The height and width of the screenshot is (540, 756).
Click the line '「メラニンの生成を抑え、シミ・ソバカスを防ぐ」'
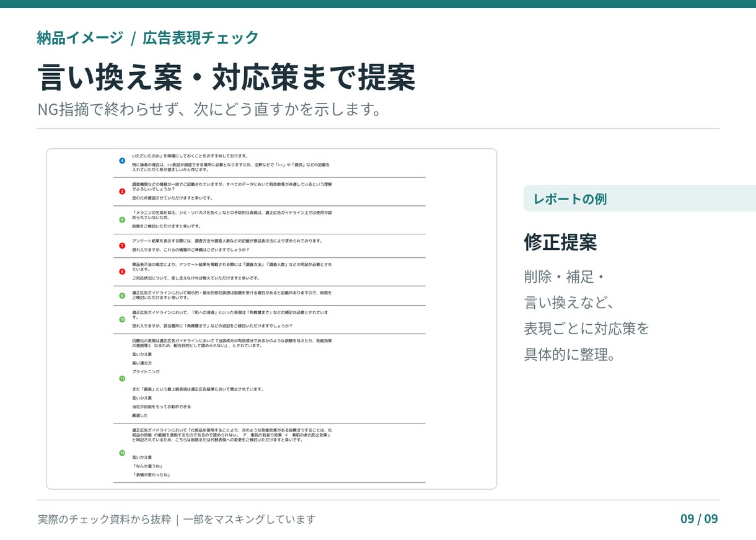tap(232, 215)
